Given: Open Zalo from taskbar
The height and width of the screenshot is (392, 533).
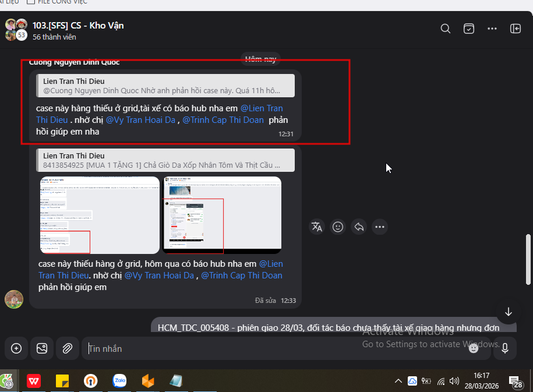Looking at the screenshot, I should tap(119, 381).
